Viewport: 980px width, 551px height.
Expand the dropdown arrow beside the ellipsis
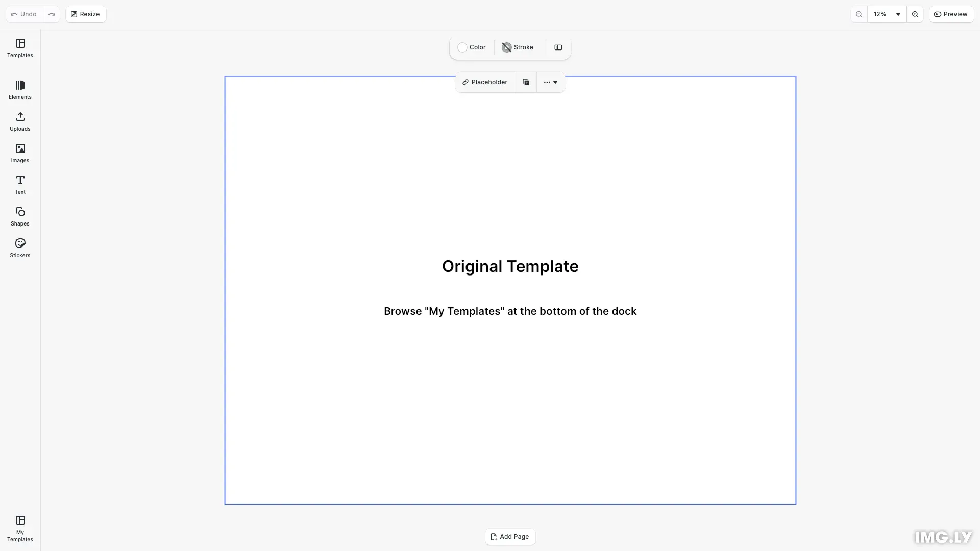(x=556, y=82)
